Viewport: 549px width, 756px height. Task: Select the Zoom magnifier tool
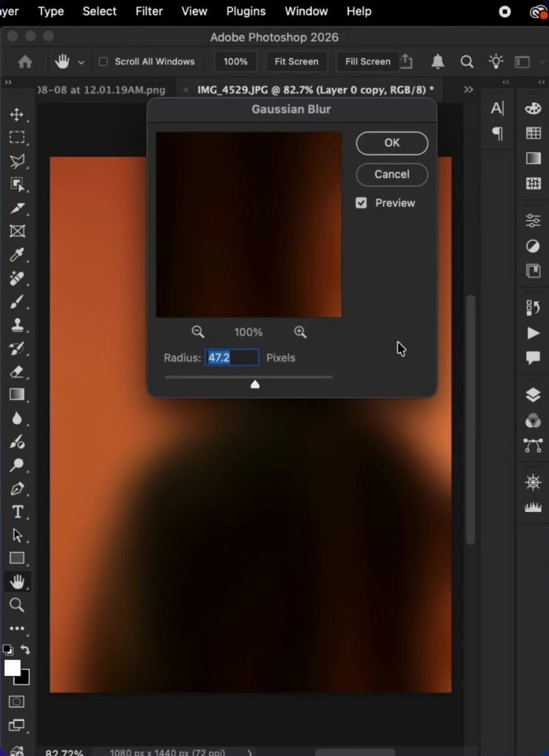[x=17, y=605]
